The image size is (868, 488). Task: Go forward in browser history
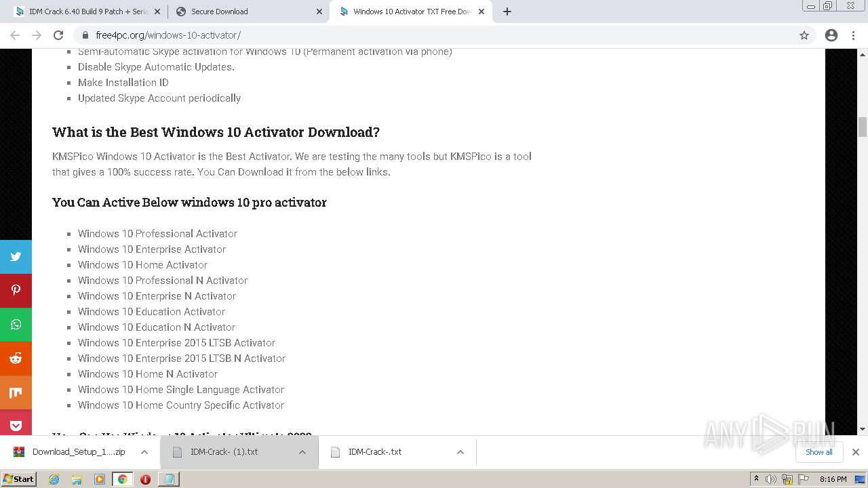coord(37,35)
